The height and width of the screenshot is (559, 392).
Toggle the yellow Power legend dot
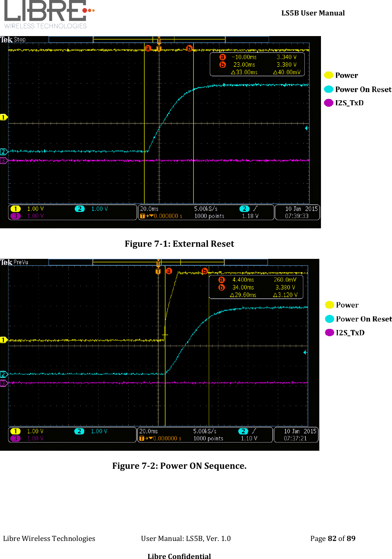tap(329, 75)
